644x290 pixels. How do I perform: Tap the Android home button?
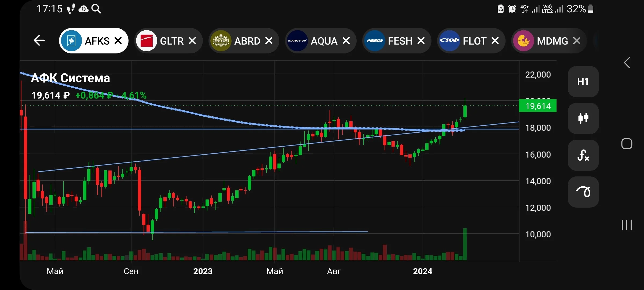pyautogui.click(x=627, y=144)
